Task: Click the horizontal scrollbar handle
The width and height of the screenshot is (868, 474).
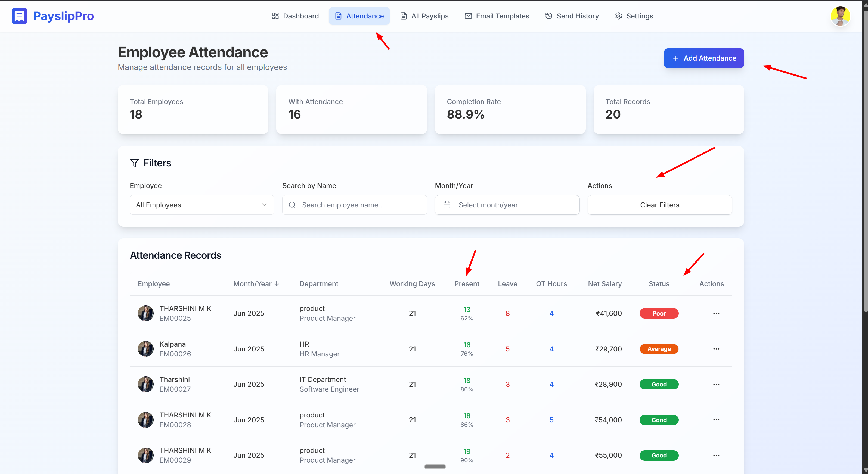Action: point(435,467)
